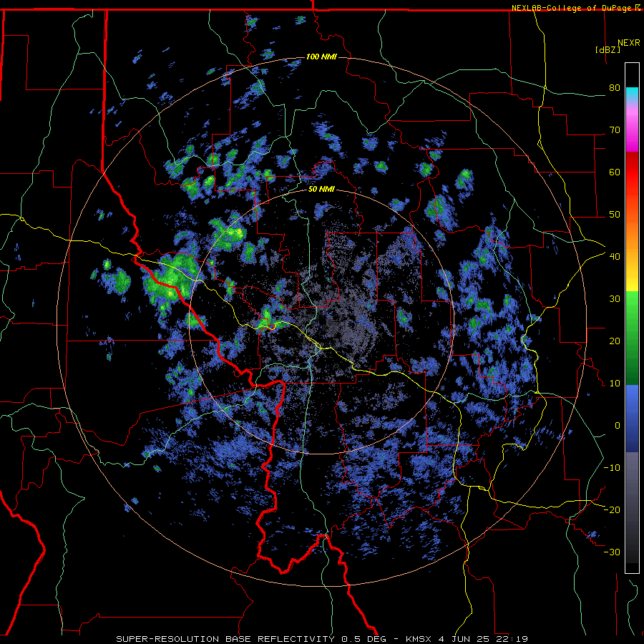Click the 10 dBZ value on the scale
The width and height of the screenshot is (644, 644).
tap(615, 384)
